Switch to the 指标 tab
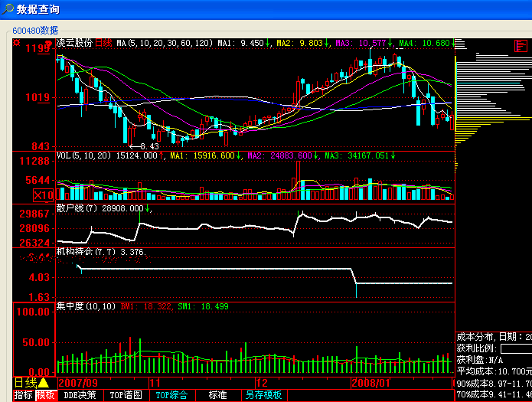 point(23,395)
